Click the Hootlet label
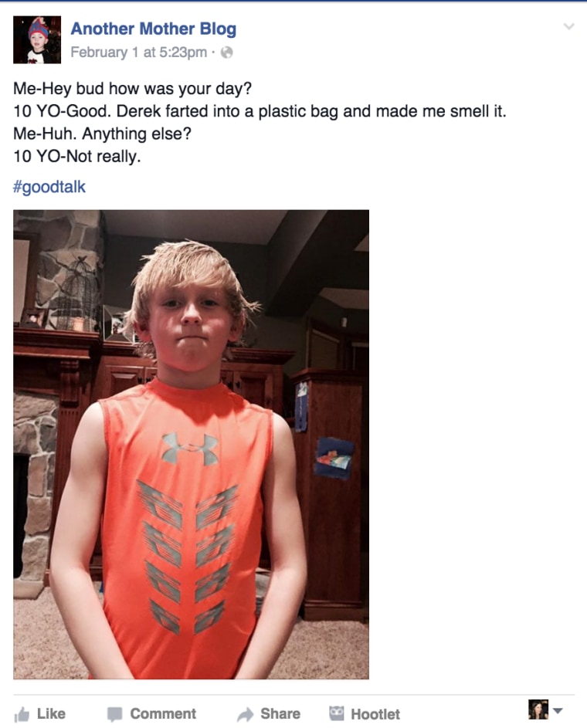This screenshot has height=728, width=587. point(375,714)
